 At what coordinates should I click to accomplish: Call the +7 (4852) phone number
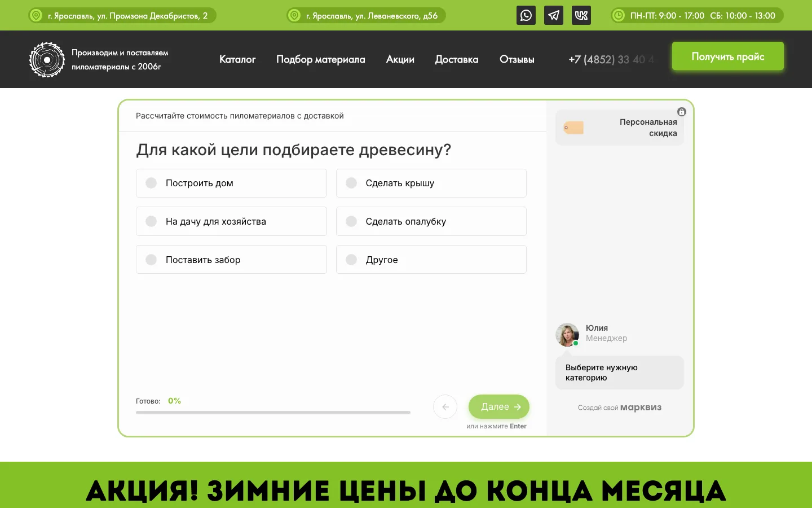[611, 59]
